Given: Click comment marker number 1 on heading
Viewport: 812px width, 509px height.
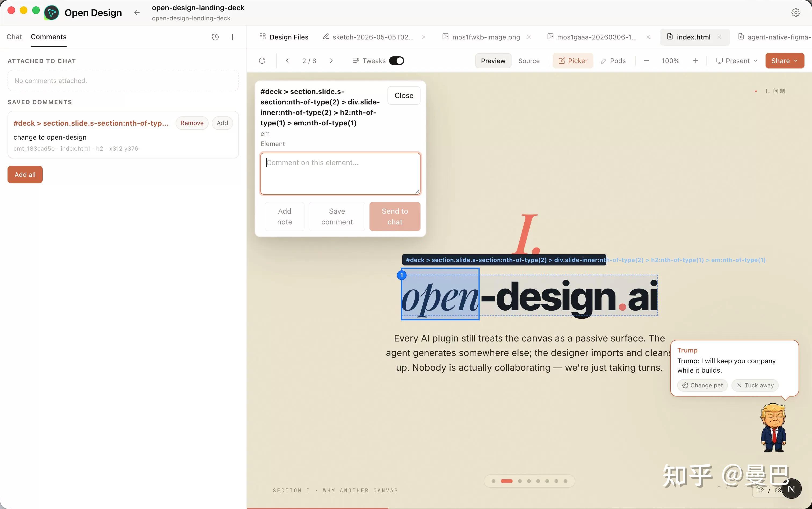Looking at the screenshot, I should [x=401, y=275].
